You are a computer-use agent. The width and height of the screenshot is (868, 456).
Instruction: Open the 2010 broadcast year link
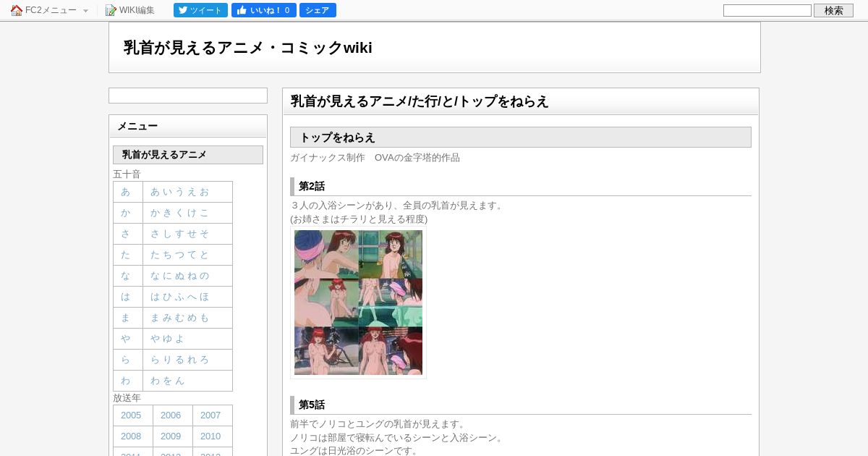click(x=210, y=436)
